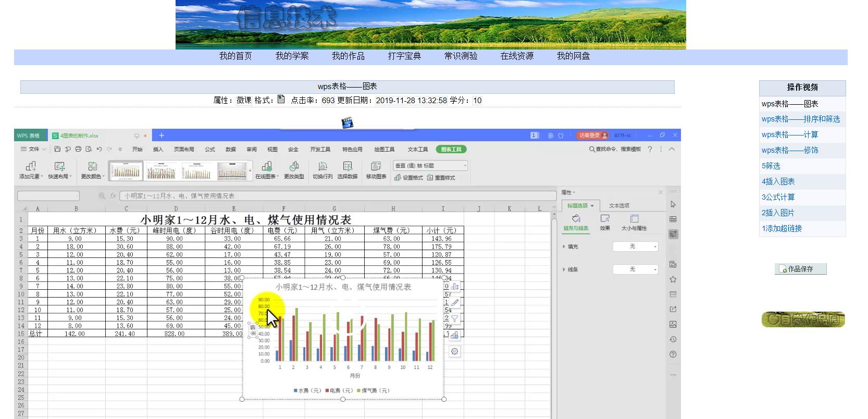Click the 作品保存 button
868x419 pixels.
pos(801,269)
